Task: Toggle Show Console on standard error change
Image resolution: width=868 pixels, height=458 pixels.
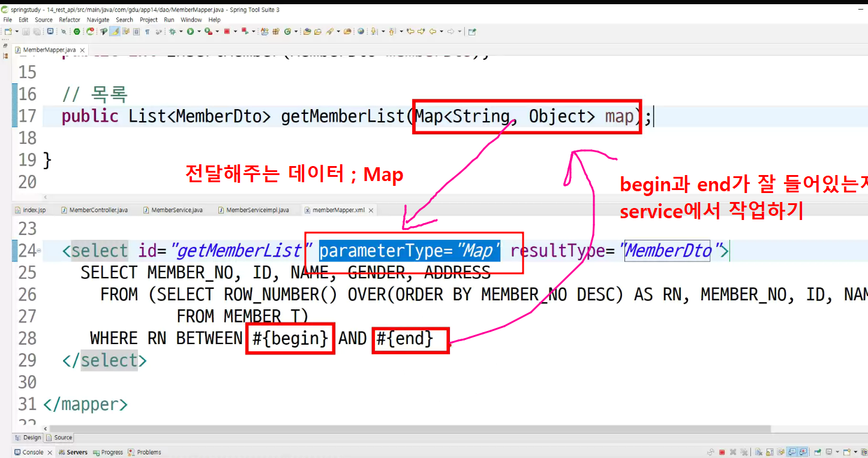Action: (x=803, y=452)
